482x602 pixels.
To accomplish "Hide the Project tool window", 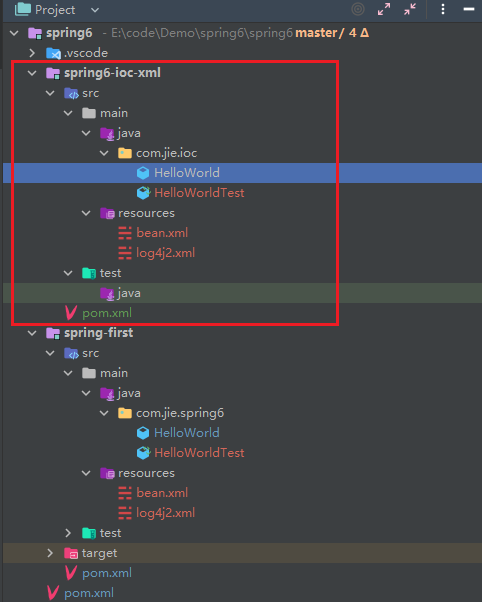I will pyautogui.click(x=469, y=9).
